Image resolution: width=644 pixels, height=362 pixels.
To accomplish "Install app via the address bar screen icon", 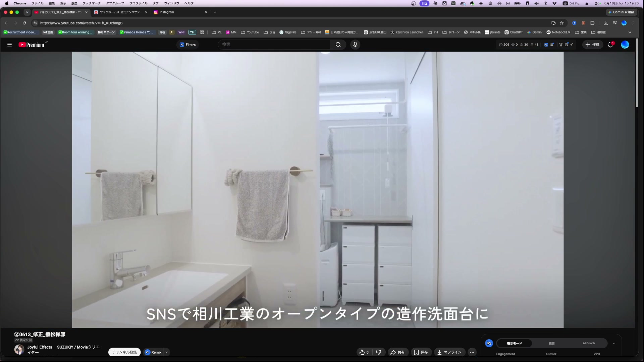I will coord(553,23).
